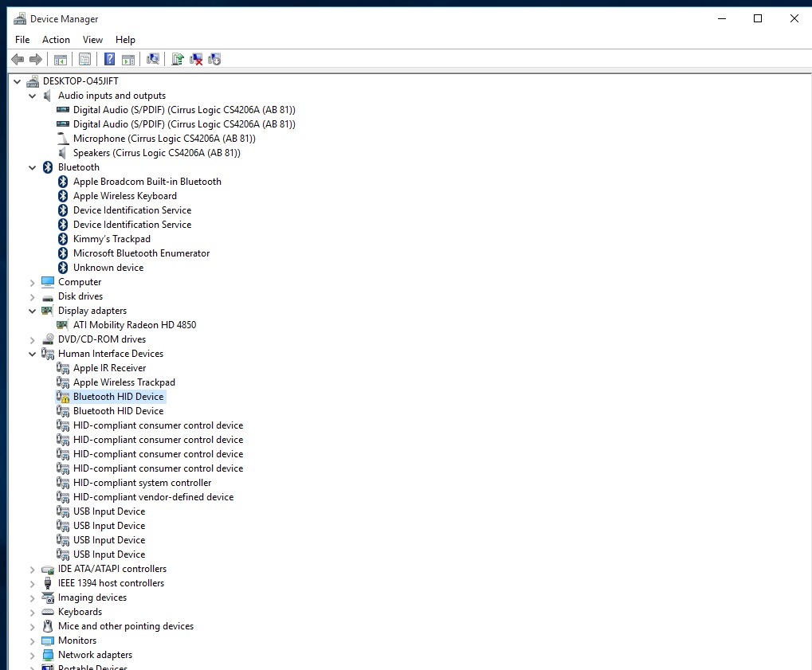Select Apple IR Receiver
This screenshot has height=670, width=812.
tap(110, 368)
